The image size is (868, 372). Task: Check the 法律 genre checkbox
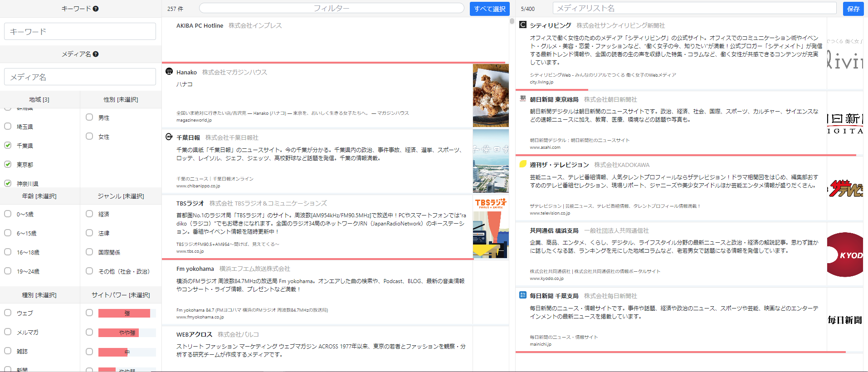click(89, 233)
